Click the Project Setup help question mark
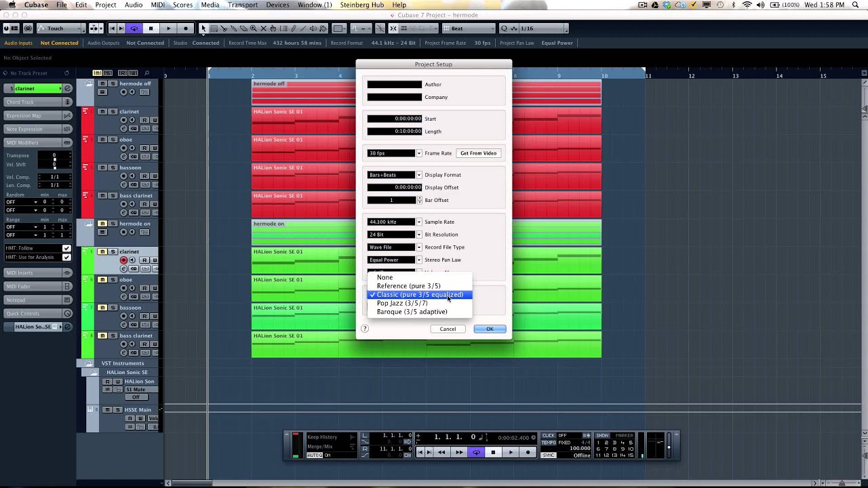 [365, 329]
